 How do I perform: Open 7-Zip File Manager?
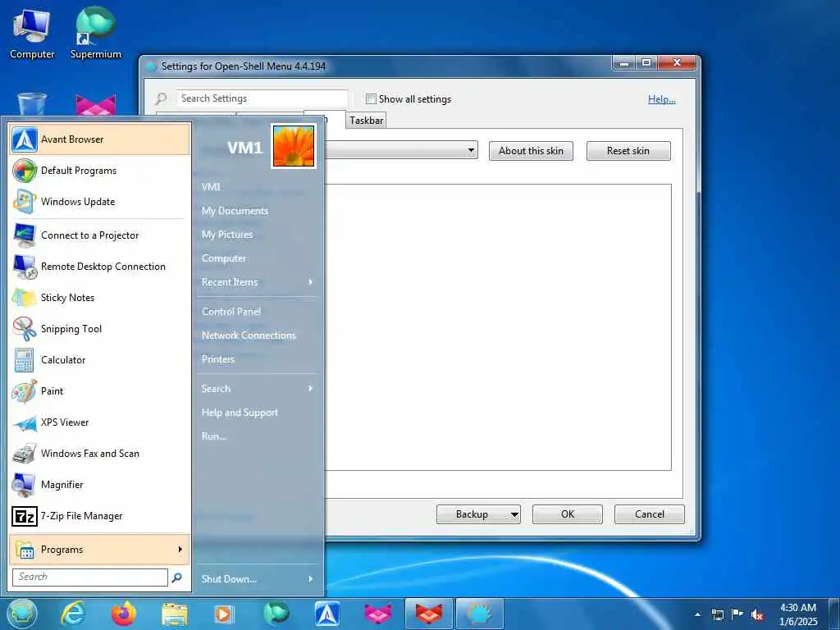[x=99, y=516]
